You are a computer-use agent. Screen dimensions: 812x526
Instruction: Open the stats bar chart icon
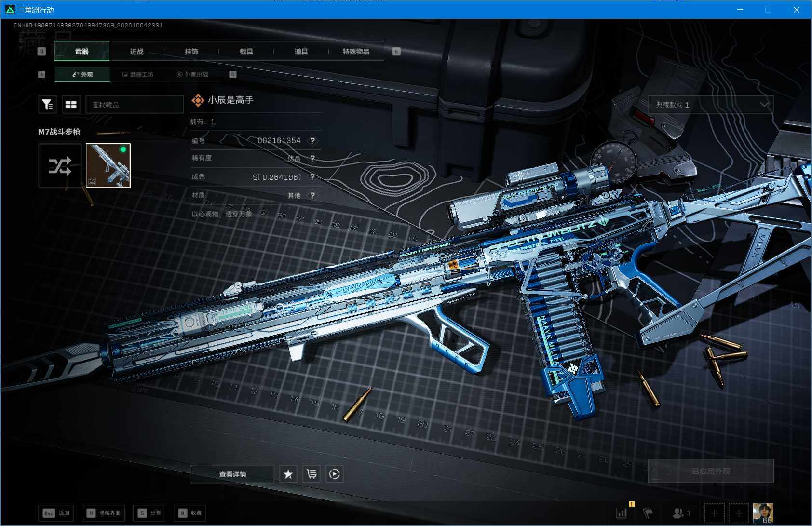(622, 513)
